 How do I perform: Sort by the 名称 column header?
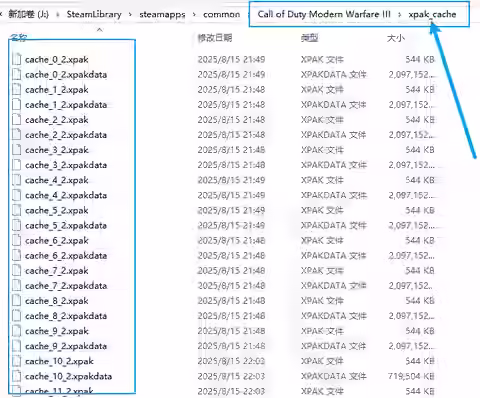pos(18,37)
